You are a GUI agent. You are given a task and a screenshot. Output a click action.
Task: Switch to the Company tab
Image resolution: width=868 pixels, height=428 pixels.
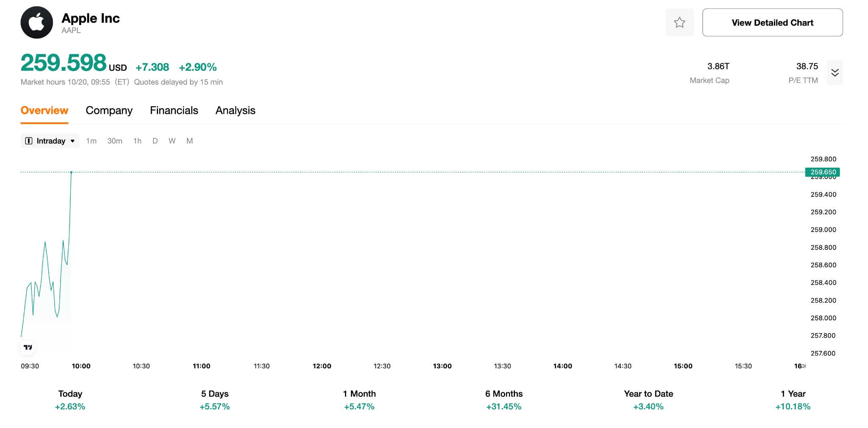109,110
